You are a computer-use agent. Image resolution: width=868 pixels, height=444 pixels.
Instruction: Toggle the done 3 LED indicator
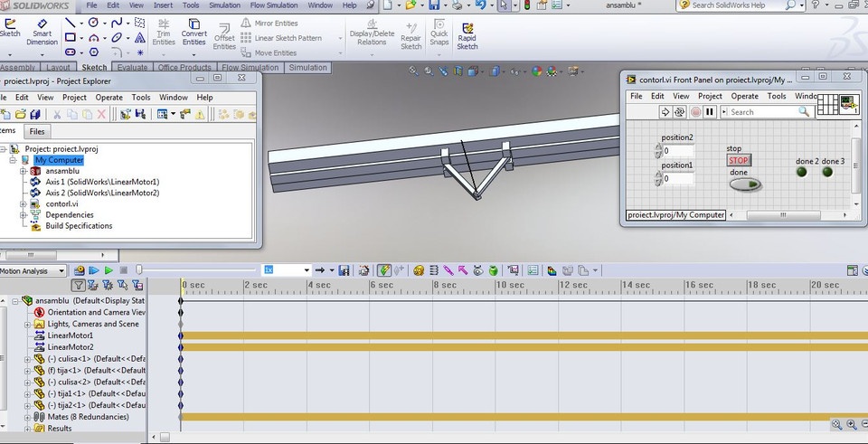827,172
